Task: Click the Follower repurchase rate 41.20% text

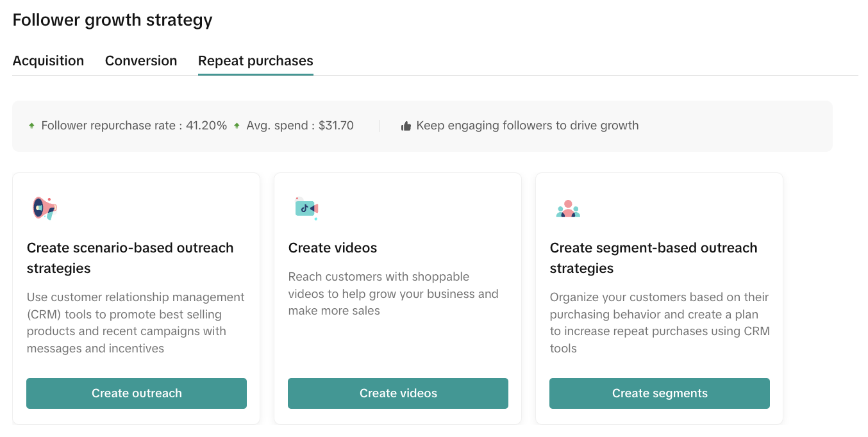Action: (x=134, y=126)
